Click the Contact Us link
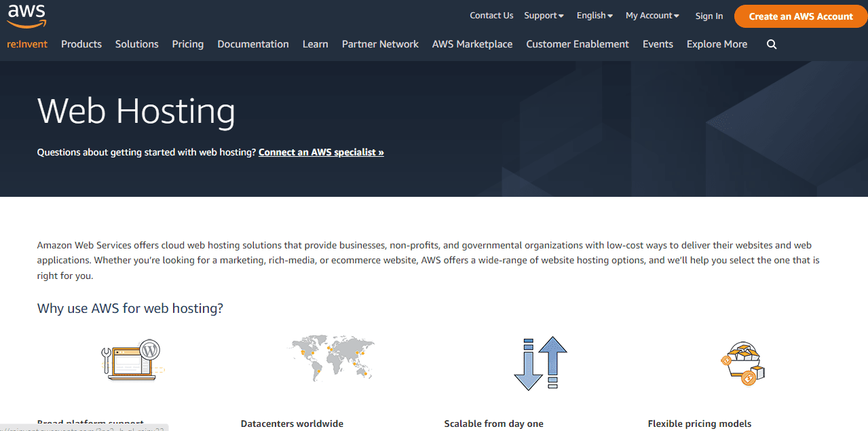This screenshot has height=431, width=868. click(491, 16)
